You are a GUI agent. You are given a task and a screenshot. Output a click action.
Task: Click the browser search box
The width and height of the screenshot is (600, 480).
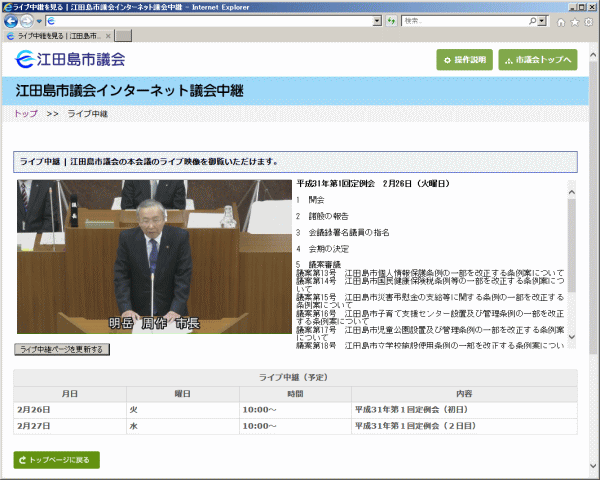click(464, 21)
